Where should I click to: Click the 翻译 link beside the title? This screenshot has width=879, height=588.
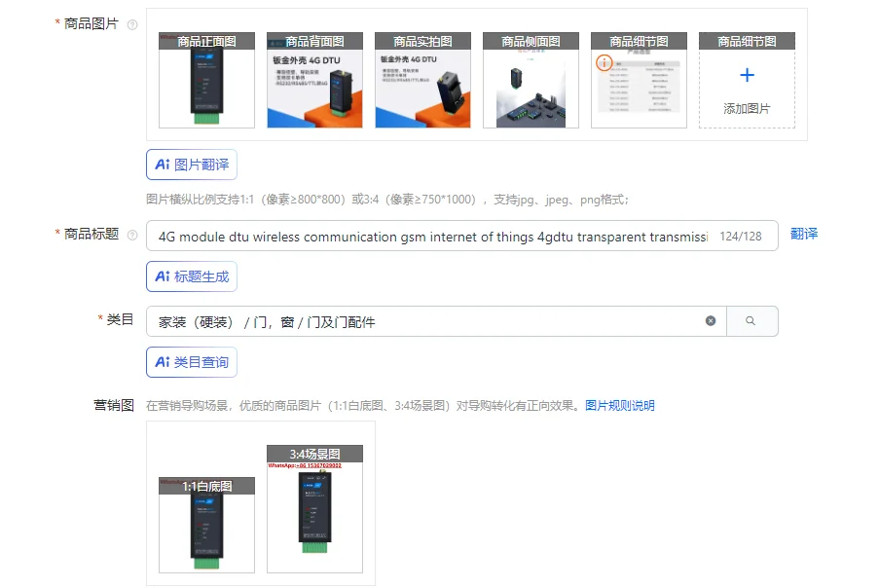(803, 234)
